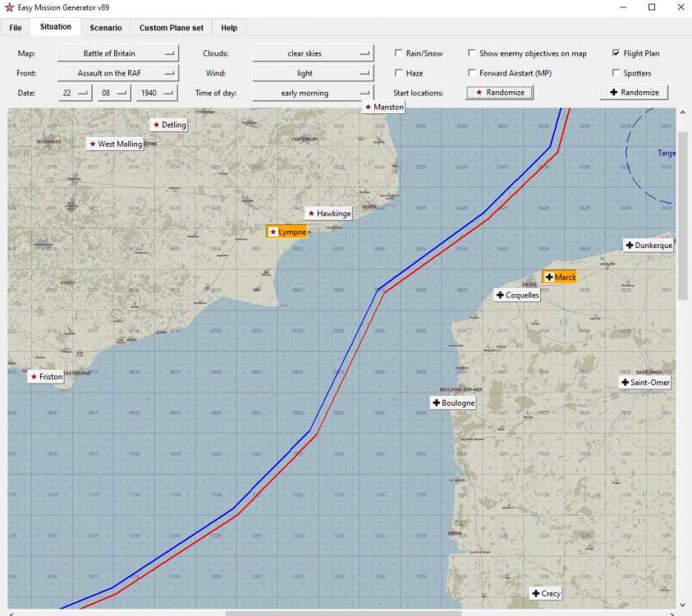The image size is (692, 616).
Task: Uncheck the Flight Plan checkbox
Action: coord(616,53)
